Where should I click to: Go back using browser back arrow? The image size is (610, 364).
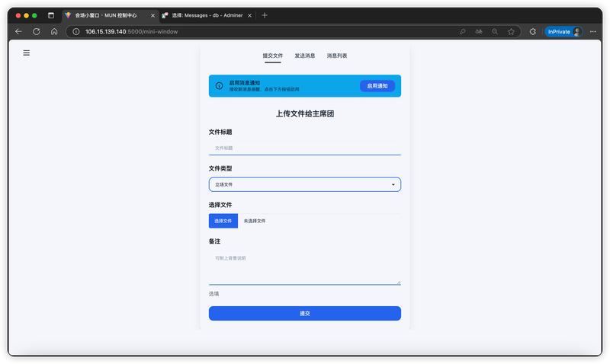click(x=18, y=31)
